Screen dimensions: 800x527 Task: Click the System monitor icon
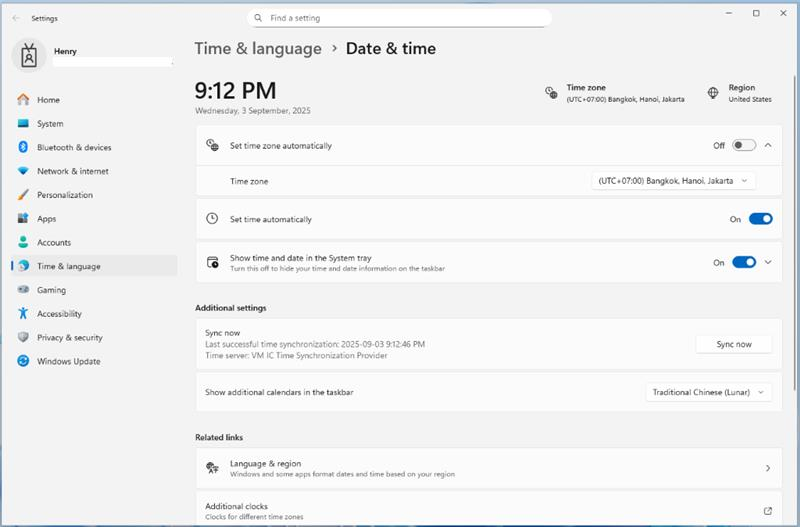pyautogui.click(x=23, y=123)
